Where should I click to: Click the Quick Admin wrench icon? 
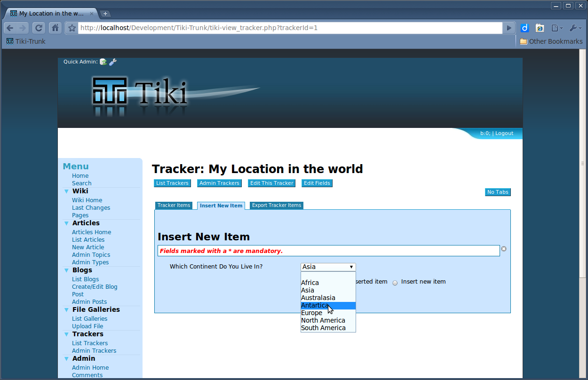pos(113,62)
